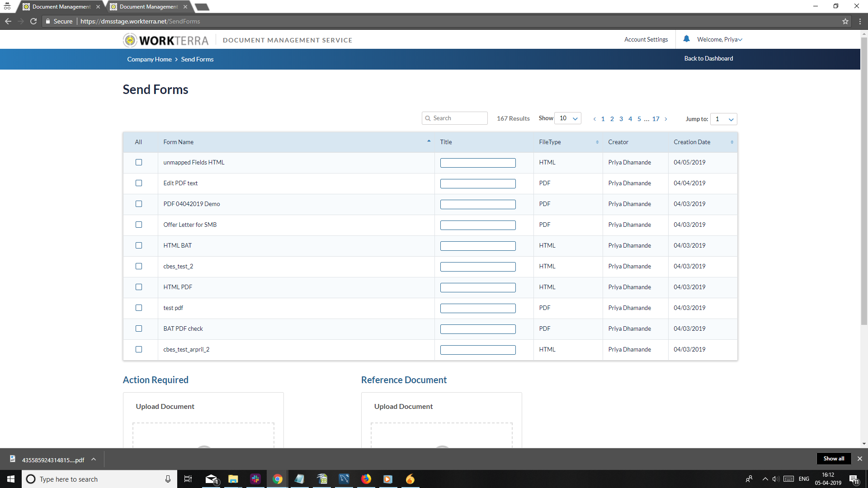Open Welcome, Priya user menu
The image size is (868, 488).
click(719, 39)
